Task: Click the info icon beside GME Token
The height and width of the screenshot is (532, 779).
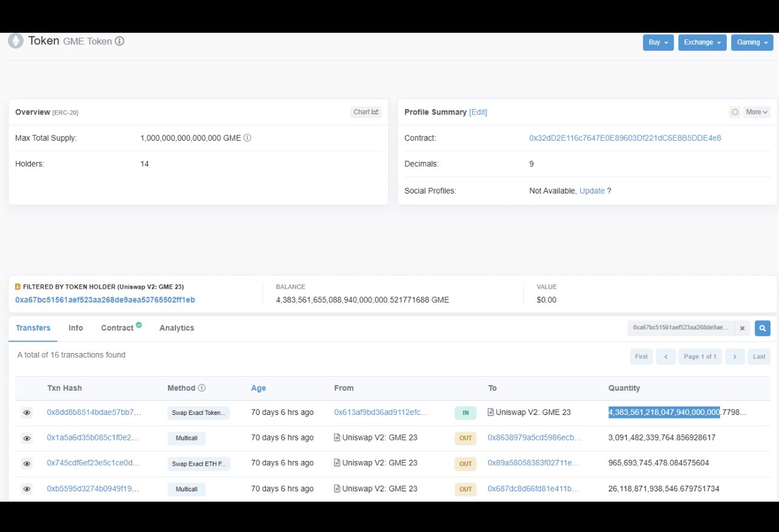Action: (120, 41)
